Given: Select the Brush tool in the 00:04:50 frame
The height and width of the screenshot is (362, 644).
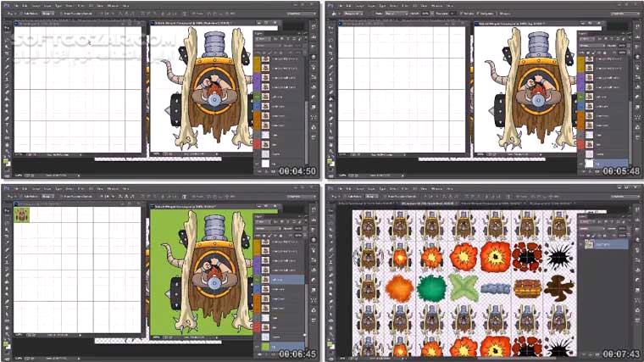Looking at the screenshot, I should (7, 73).
